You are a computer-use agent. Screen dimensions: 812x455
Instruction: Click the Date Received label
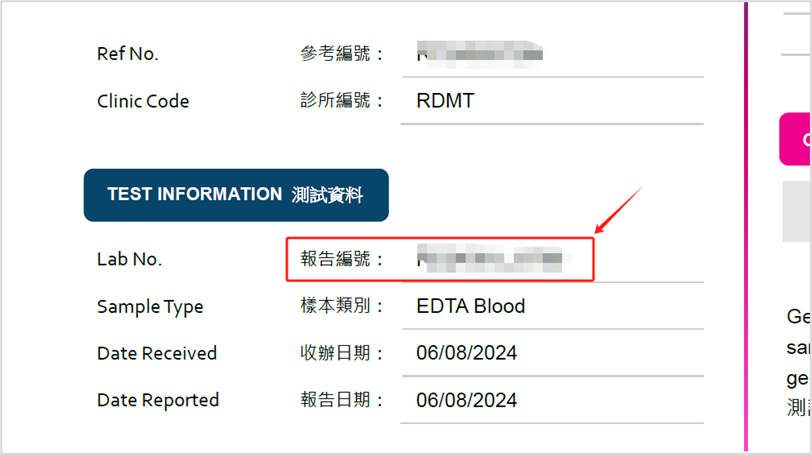[x=157, y=353]
